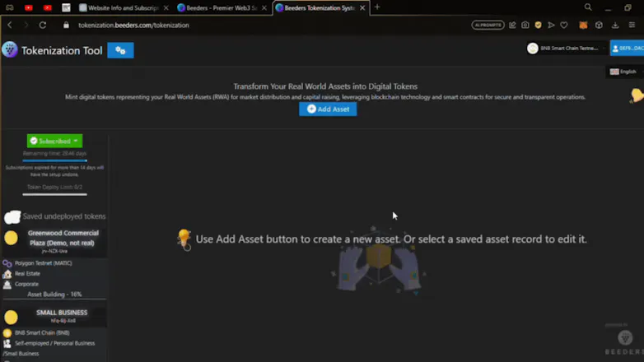Image resolution: width=644 pixels, height=362 pixels.
Task: Click the Self-employed person icon
Action: [7, 344]
